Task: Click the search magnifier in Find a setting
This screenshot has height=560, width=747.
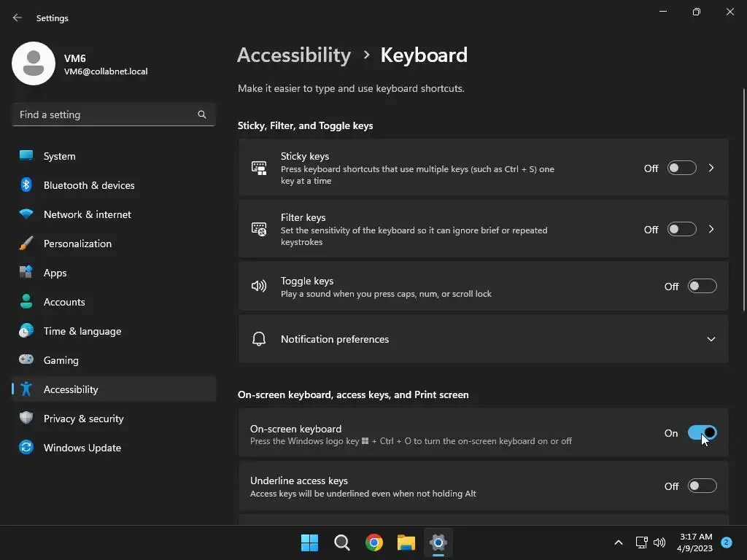Action: 202,114
